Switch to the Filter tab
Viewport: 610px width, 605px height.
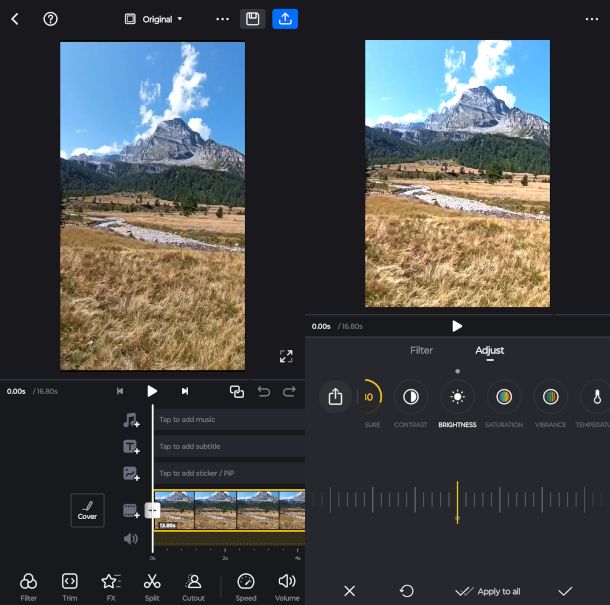[x=421, y=350]
